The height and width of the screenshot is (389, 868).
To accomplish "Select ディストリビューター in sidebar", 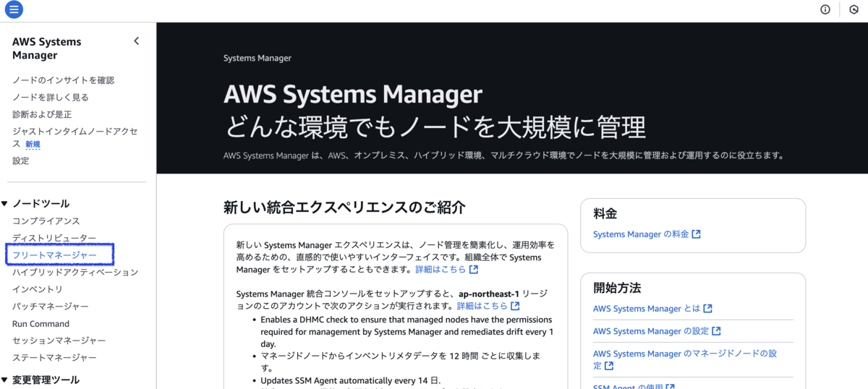I will pyautogui.click(x=54, y=238).
